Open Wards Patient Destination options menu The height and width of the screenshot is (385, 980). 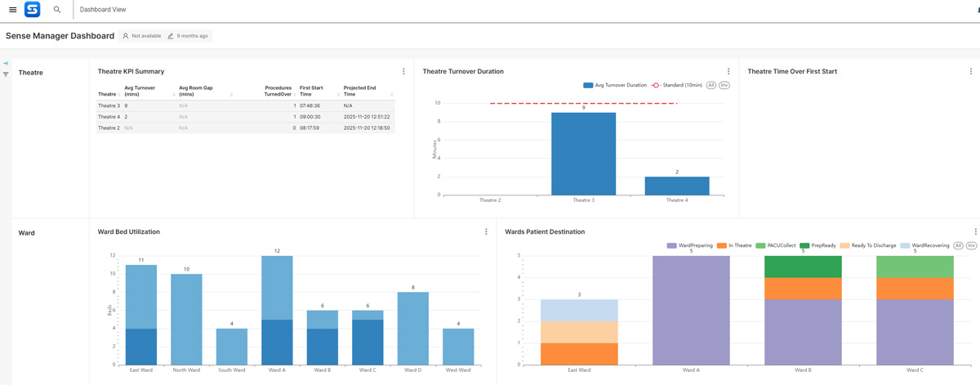975,231
